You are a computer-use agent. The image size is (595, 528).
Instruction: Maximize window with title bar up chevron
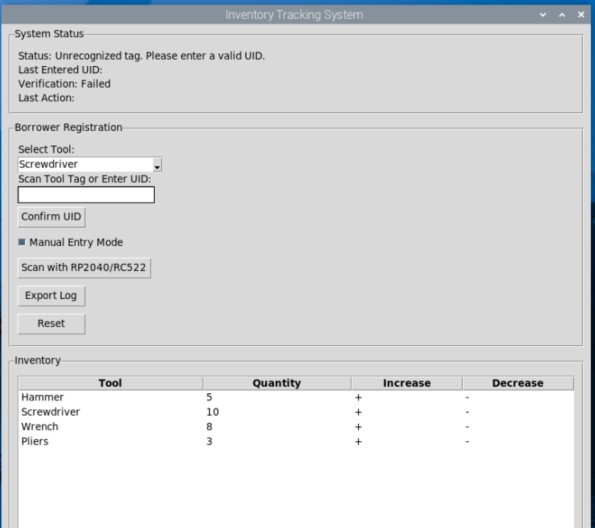click(x=562, y=15)
